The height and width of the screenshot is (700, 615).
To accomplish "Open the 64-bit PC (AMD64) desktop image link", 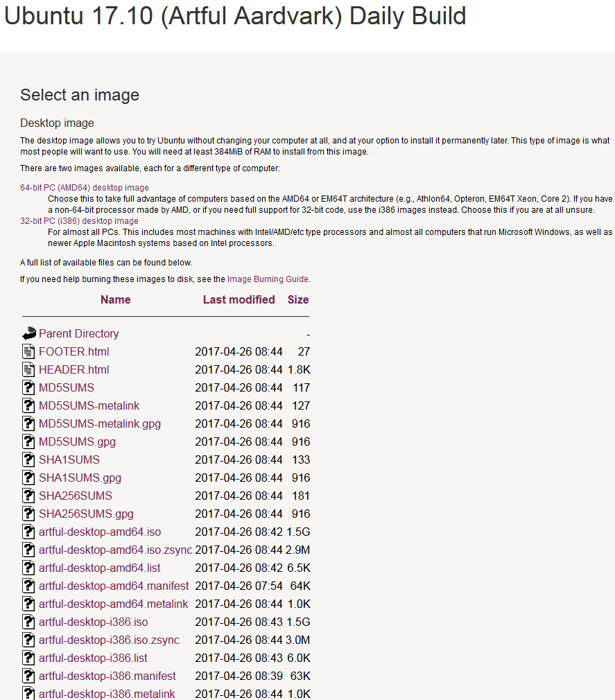I will click(x=85, y=188).
